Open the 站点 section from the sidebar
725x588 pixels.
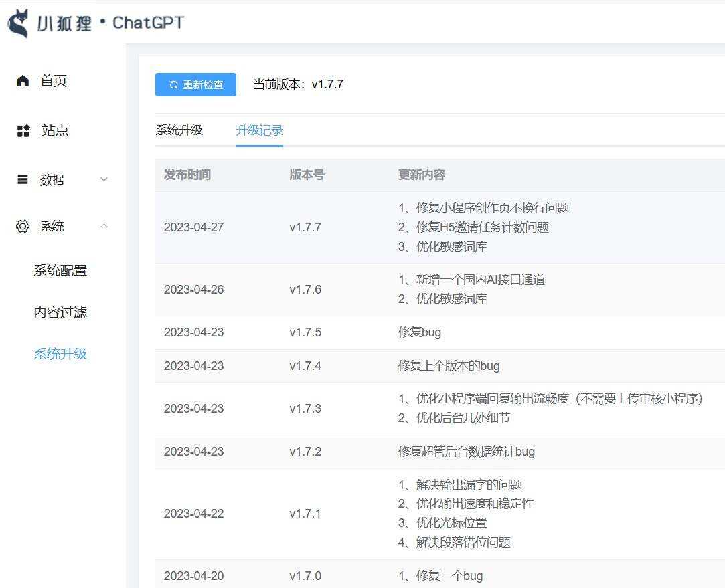point(55,130)
